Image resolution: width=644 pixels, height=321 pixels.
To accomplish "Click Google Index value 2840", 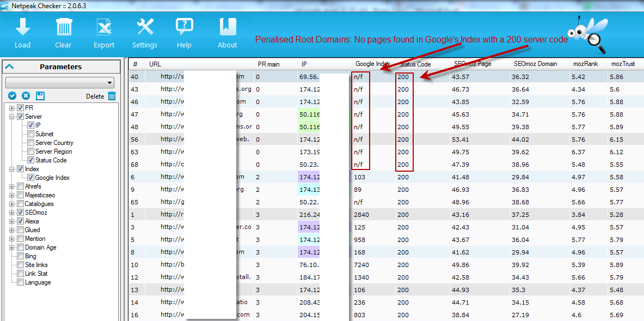I will (x=363, y=215).
